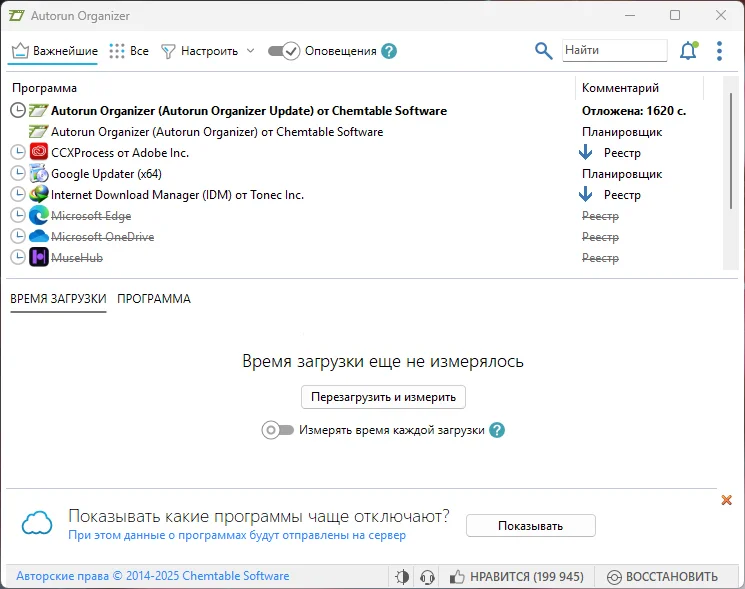Click the clock icon beside Google Updater
Screen dimensions: 745x589
point(18,174)
